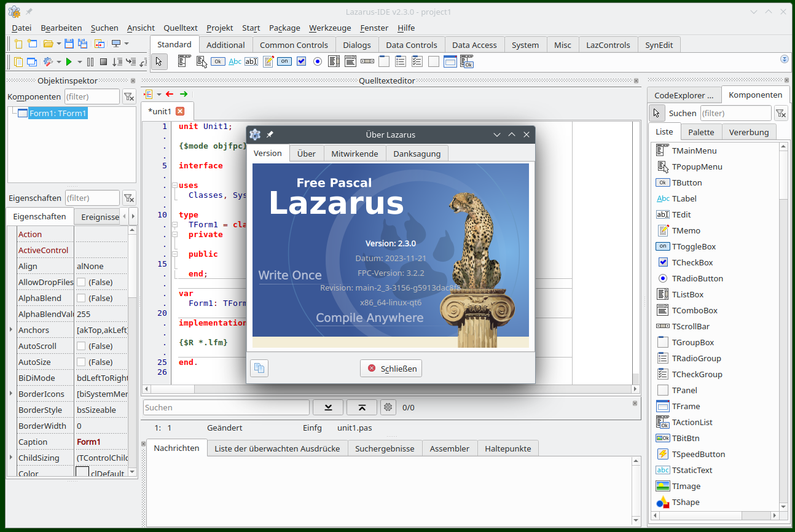Open the Projekt menu
The height and width of the screenshot is (532, 795).
pos(220,28)
